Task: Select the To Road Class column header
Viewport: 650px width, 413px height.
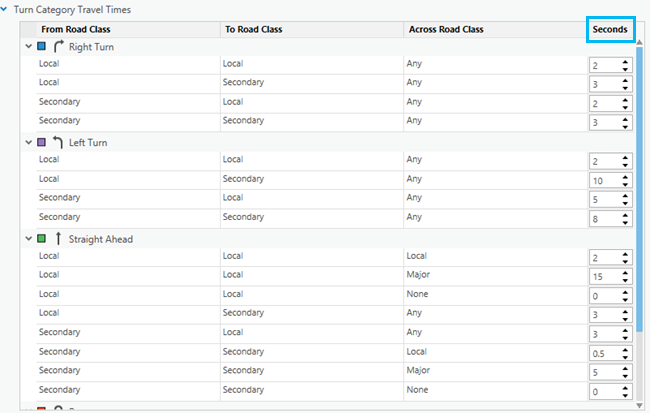Action: point(254,29)
